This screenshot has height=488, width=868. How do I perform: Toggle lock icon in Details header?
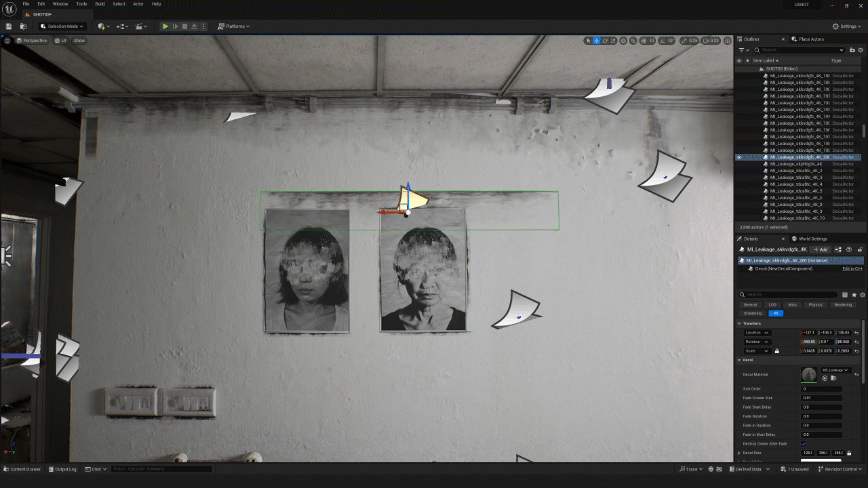click(x=860, y=249)
